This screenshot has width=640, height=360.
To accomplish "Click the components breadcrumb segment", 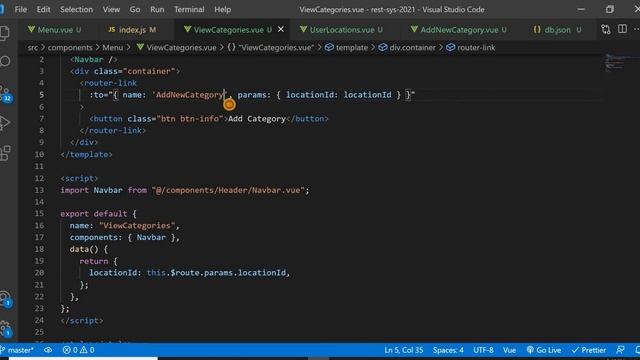I will point(70,48).
